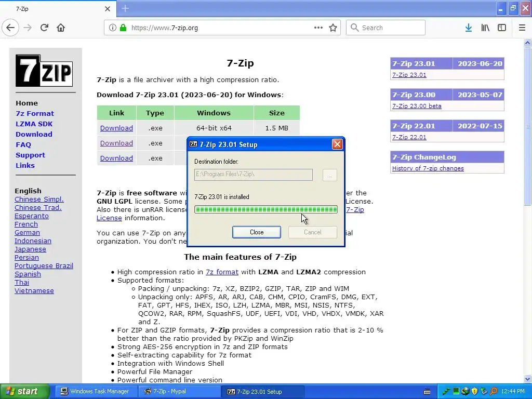Switch language to French
This screenshot has height=399, width=532.
point(26,224)
